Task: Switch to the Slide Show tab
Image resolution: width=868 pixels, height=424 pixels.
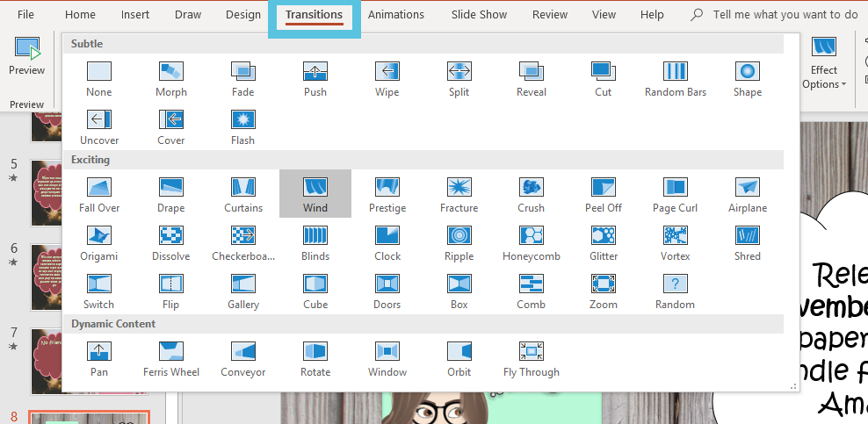Action: point(479,15)
